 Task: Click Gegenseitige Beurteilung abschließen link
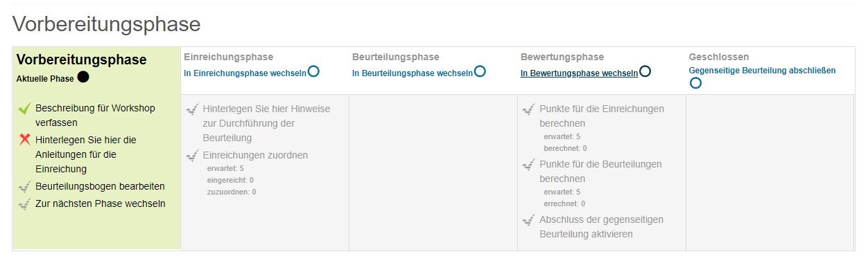pos(763,71)
